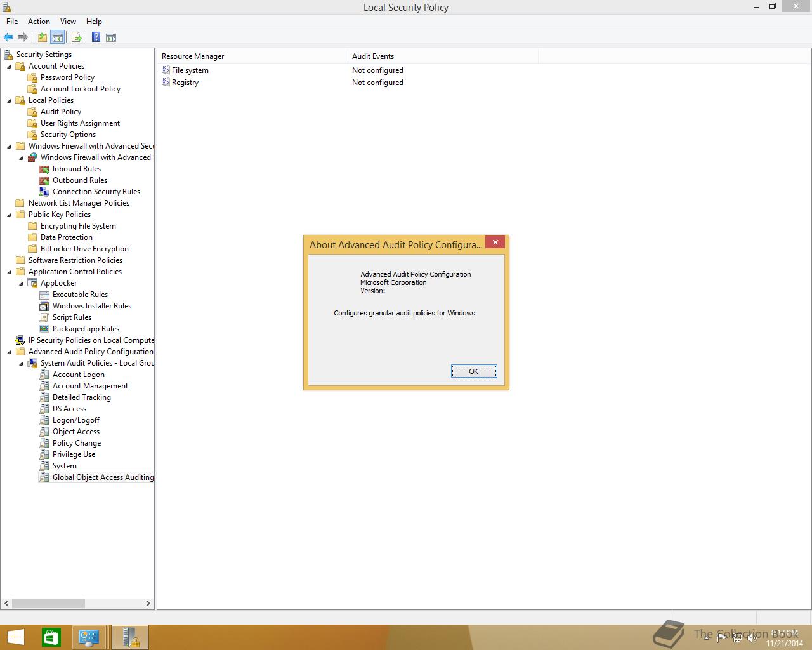Select BitLocker Drive Encryption folder

[x=84, y=249]
